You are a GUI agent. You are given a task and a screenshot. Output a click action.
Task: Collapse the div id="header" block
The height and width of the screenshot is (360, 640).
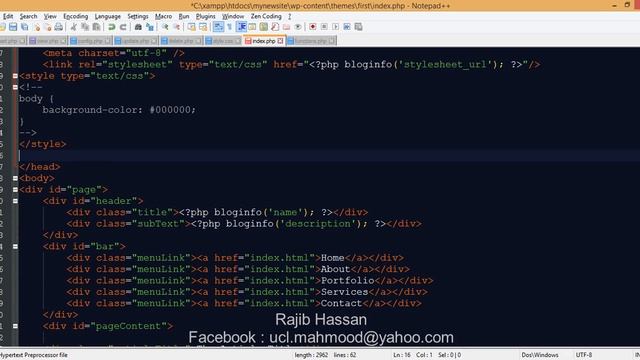(x=15, y=201)
